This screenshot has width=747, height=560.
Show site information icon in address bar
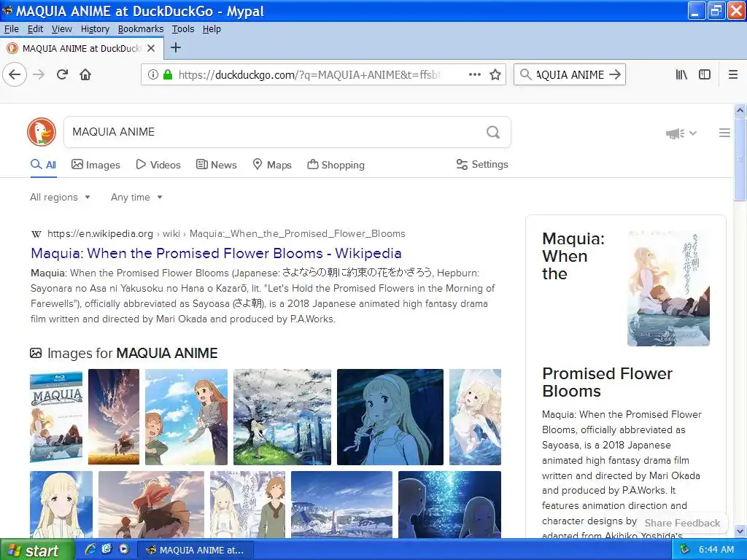pyautogui.click(x=152, y=74)
